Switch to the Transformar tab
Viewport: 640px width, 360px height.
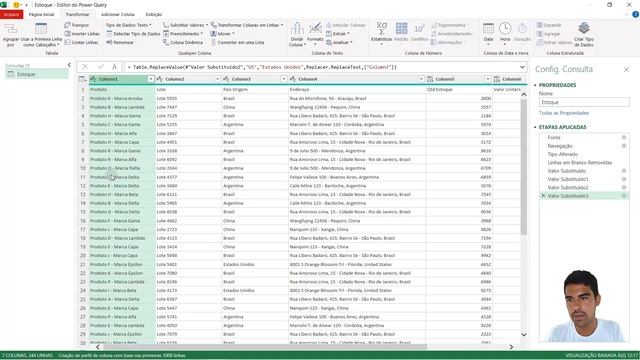pyautogui.click(x=77, y=14)
